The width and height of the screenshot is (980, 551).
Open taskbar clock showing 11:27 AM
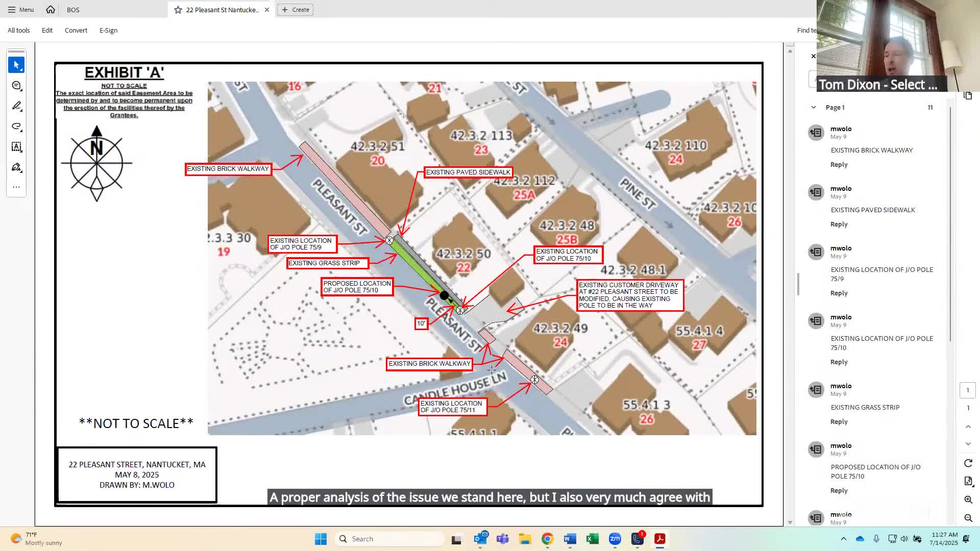click(944, 539)
